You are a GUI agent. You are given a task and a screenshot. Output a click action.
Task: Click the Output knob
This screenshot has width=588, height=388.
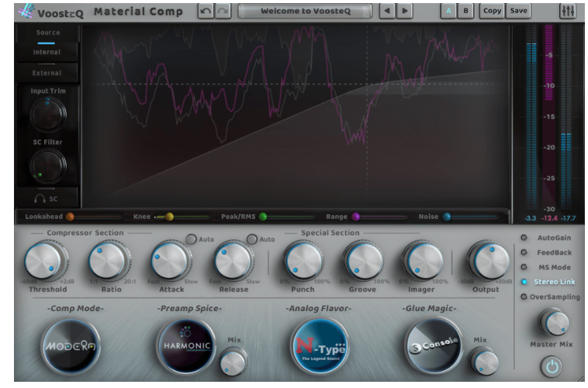(x=489, y=261)
